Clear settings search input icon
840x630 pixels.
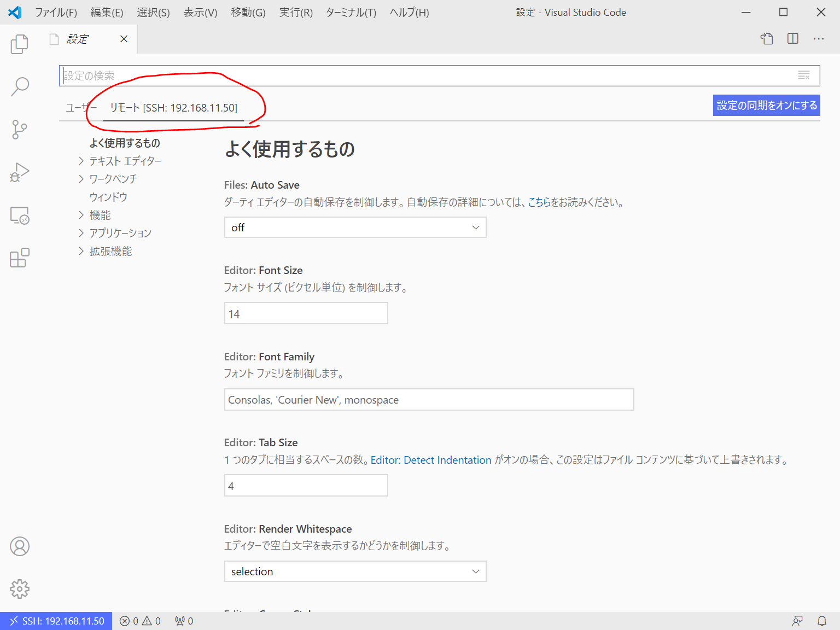click(804, 75)
